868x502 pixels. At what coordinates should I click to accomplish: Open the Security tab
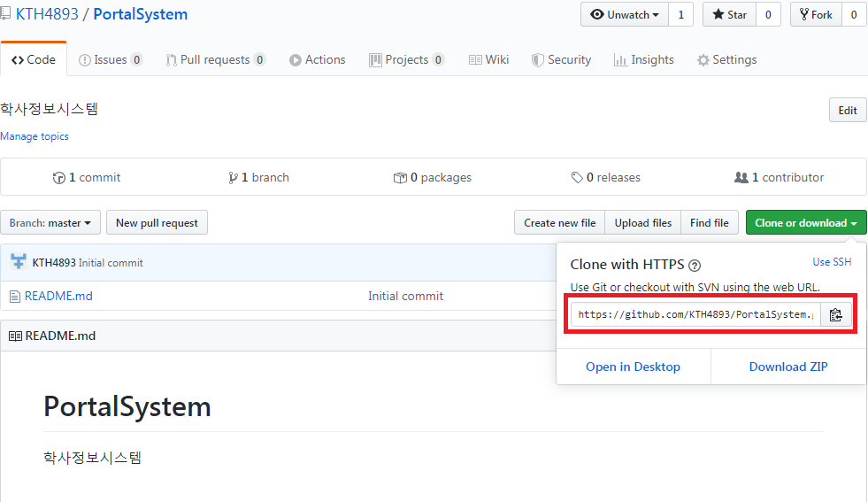pyautogui.click(x=561, y=60)
